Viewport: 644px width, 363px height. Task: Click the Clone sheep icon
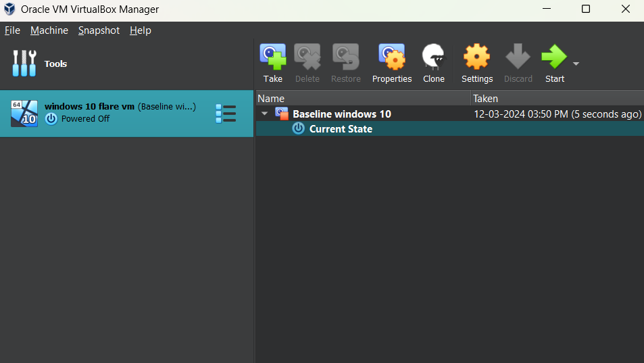(434, 57)
